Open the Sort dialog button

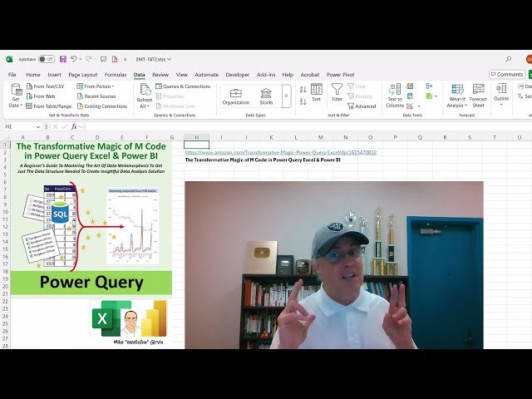[316, 92]
